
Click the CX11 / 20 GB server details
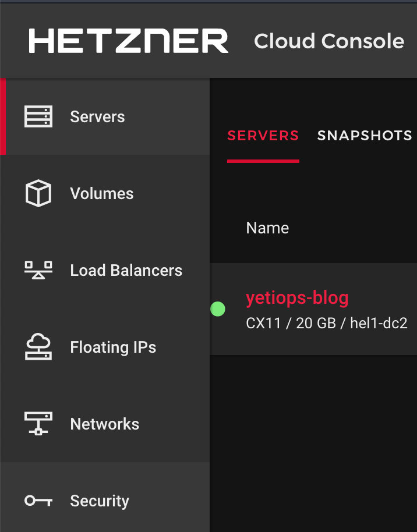point(326,324)
